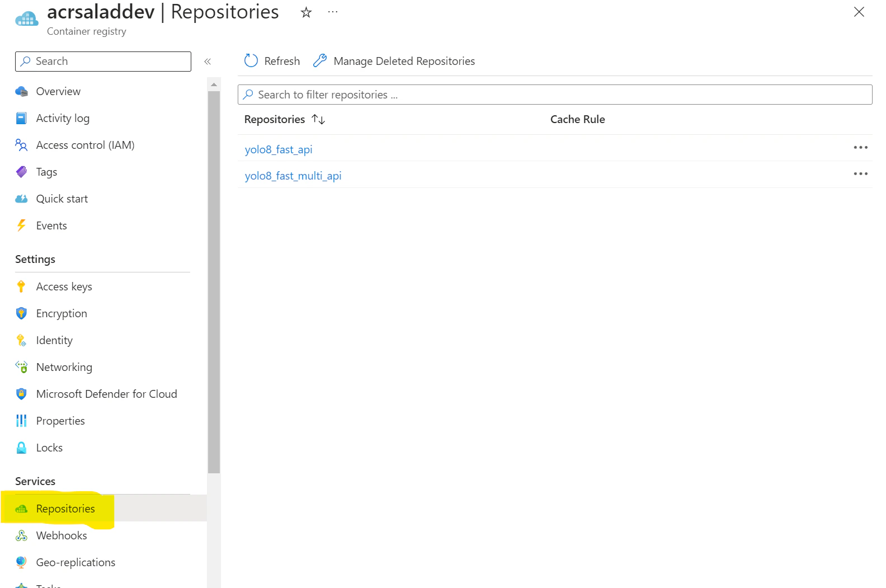Sort by Repositories column arrows
Viewport: 886px width, 588px height.
pyautogui.click(x=318, y=119)
